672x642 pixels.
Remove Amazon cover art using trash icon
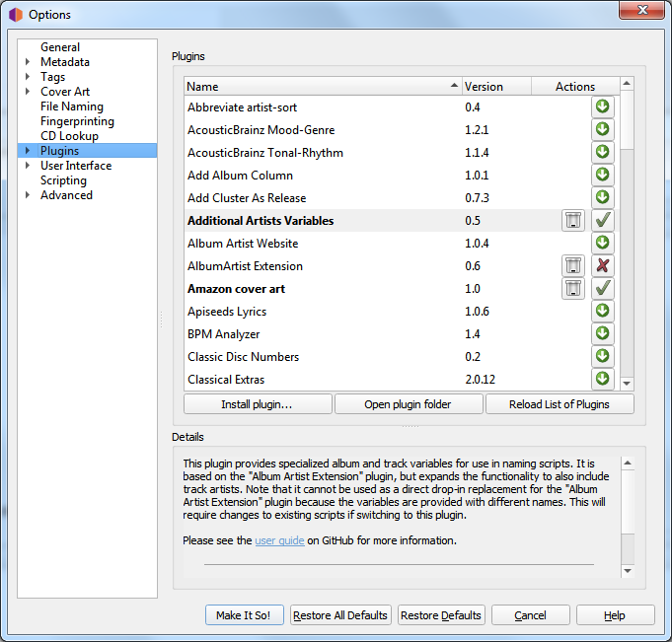pos(573,288)
